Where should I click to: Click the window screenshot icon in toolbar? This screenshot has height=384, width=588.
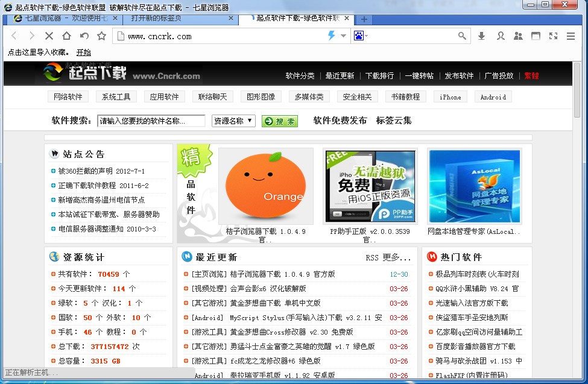tap(536, 36)
